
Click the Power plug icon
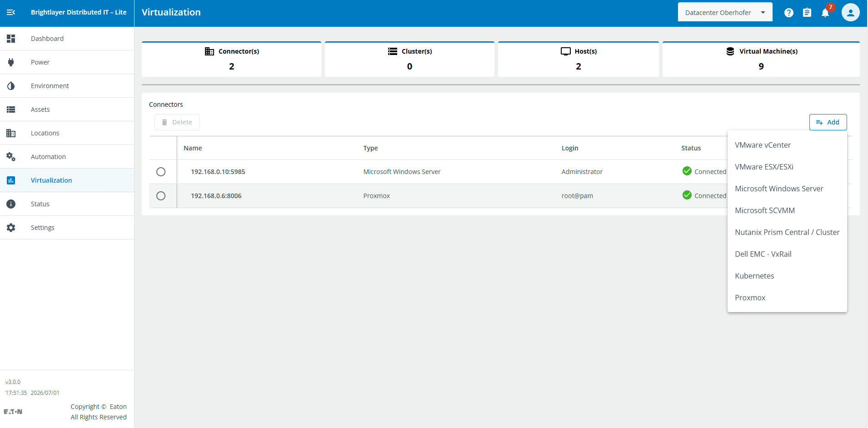11,62
